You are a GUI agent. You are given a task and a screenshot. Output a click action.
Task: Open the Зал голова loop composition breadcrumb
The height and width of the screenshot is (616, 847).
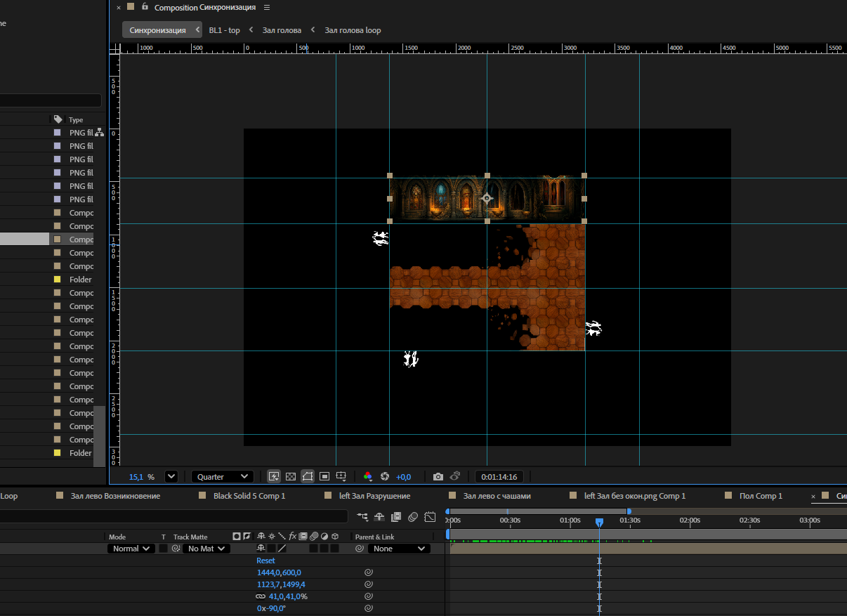tap(353, 30)
